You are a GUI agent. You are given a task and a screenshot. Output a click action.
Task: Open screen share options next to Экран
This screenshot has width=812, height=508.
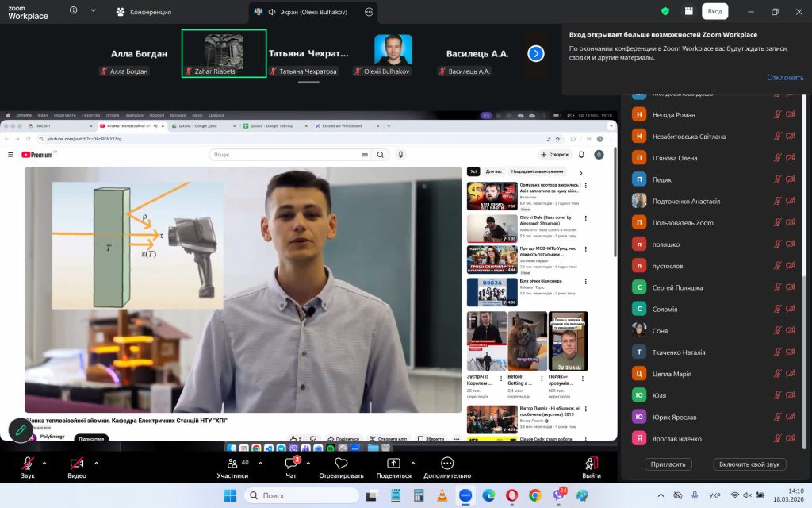(x=370, y=12)
